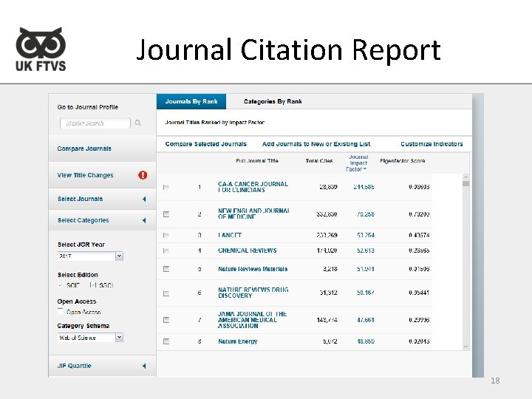
Task: Open CHEMICAL REVIEWS journal link
Action: (x=247, y=250)
